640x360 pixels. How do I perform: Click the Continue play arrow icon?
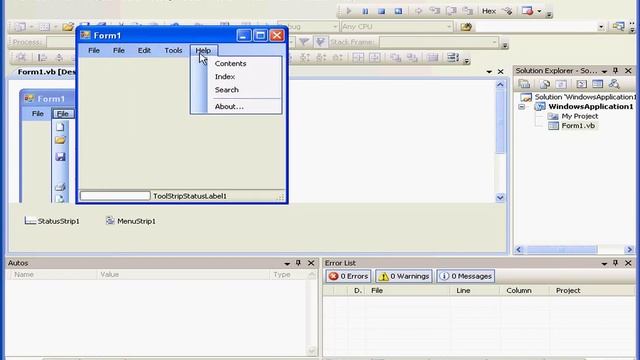349,11
